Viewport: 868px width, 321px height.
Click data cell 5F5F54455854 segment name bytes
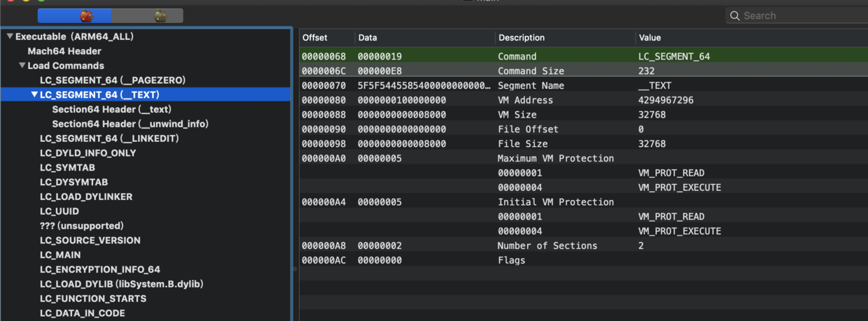click(x=424, y=85)
